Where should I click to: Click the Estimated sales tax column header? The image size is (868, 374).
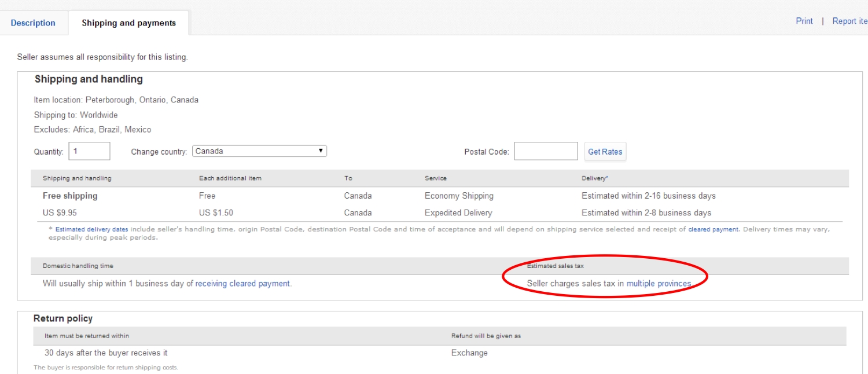click(555, 266)
